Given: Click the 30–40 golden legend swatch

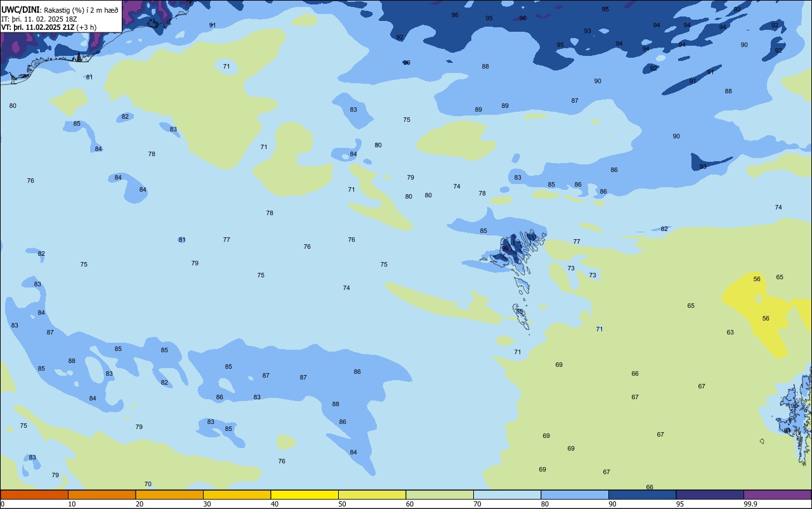Looking at the screenshot, I should [x=237, y=494].
